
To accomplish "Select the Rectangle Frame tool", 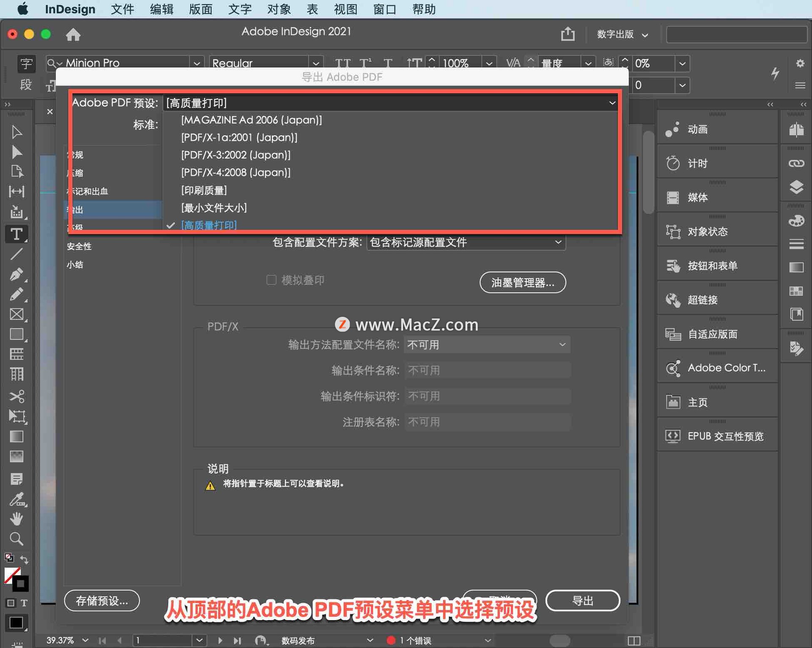I will coord(16,314).
